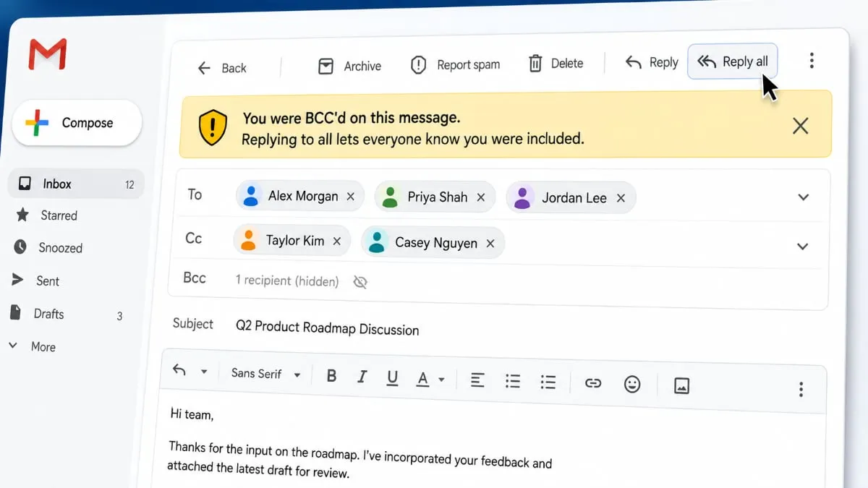Toggle visibility of hidden Bcc recipient
The image size is (868, 488).
[360, 282]
